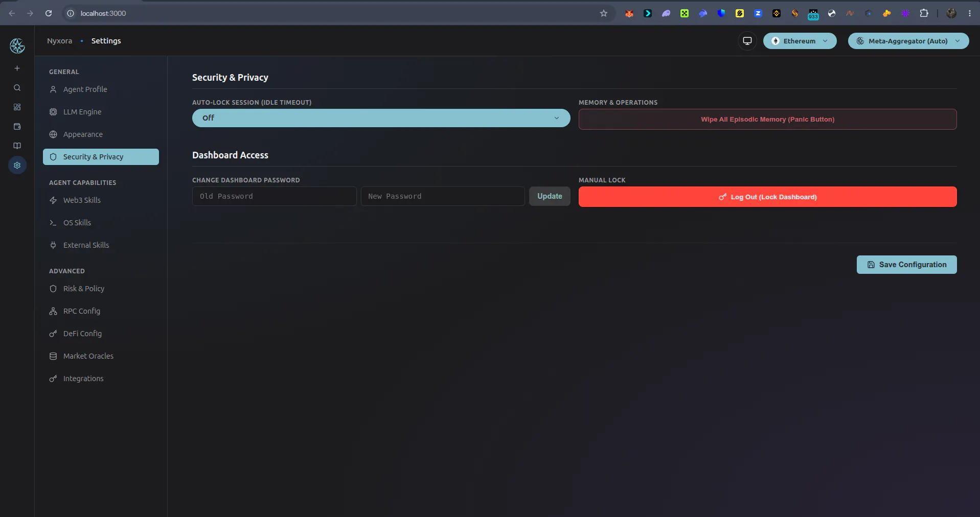Image resolution: width=980 pixels, height=517 pixels.
Task: Open LLM Engine settings
Action: click(x=101, y=112)
